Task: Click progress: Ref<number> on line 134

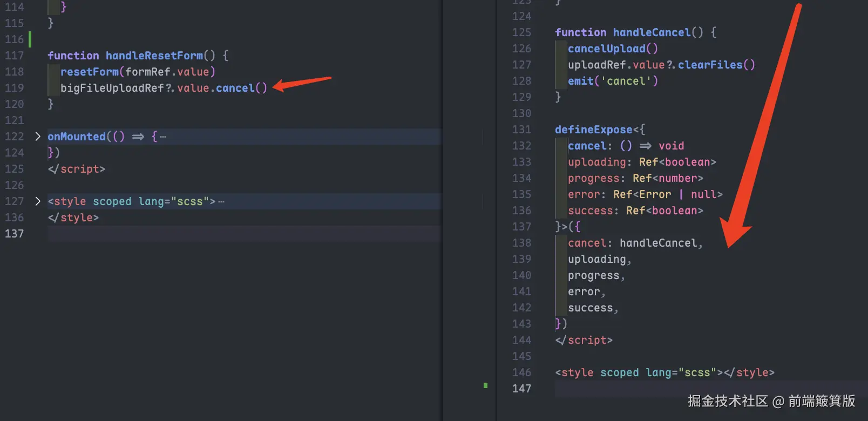Action: tap(635, 178)
